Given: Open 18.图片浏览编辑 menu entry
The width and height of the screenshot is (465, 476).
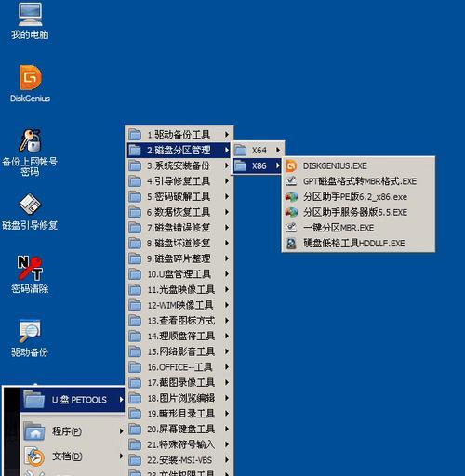Looking at the screenshot, I should pyautogui.click(x=179, y=398).
